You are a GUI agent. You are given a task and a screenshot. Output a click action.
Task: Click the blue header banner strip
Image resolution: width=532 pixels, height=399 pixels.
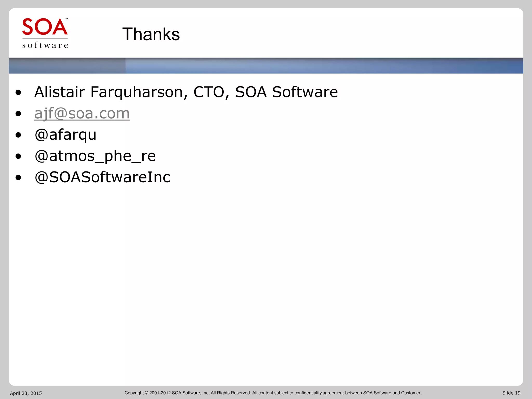(x=266, y=66)
